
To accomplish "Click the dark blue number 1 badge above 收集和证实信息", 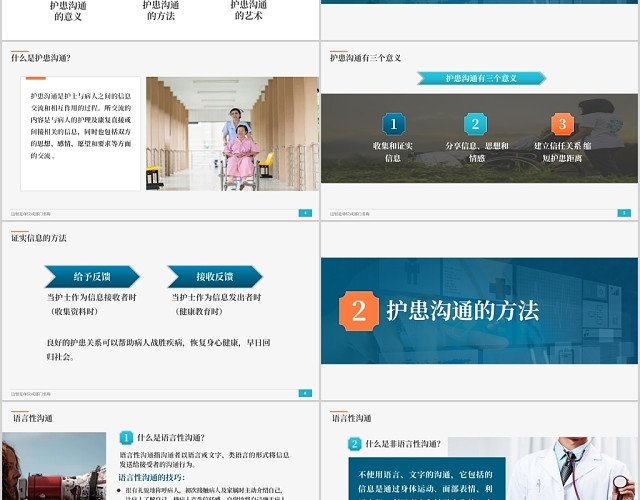I will (393, 124).
